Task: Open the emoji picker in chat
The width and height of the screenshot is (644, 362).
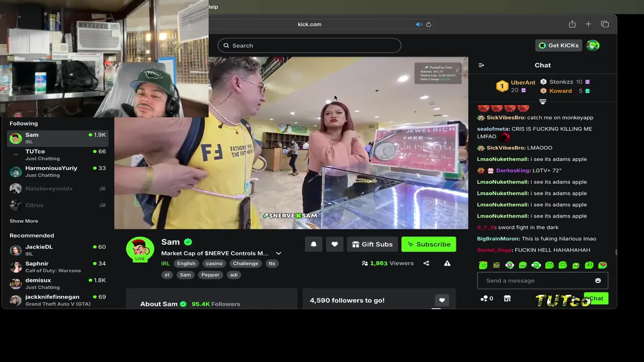Action: tap(598, 281)
